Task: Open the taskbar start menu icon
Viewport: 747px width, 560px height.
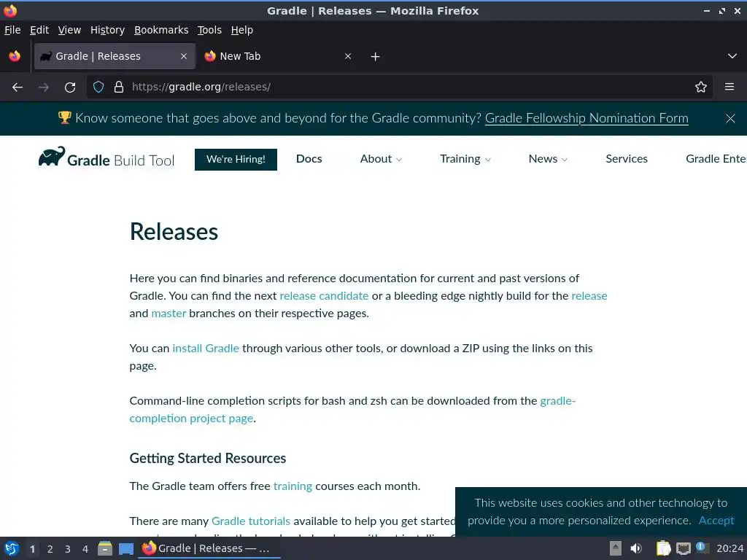Action: 12,548
